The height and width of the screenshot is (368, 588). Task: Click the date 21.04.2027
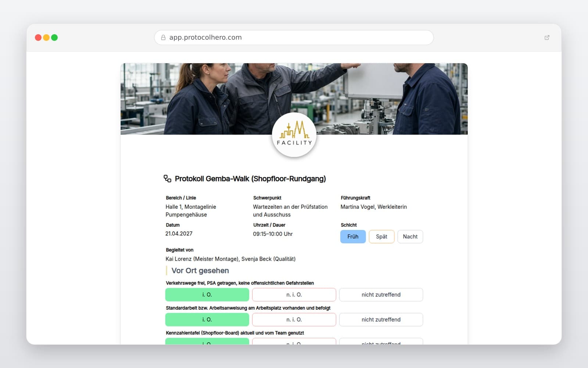179,234
